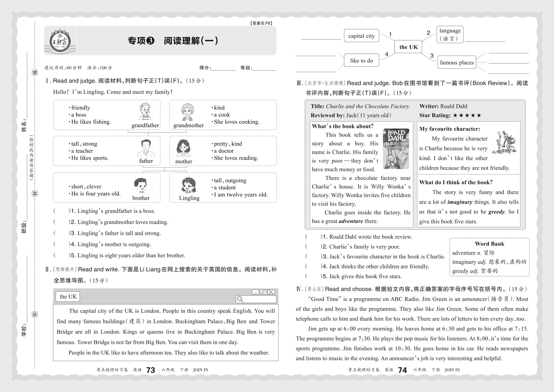Viewport: 554px width, 392px height.
Task: Click the grandmother cartoon portrait
Action: click(187, 112)
